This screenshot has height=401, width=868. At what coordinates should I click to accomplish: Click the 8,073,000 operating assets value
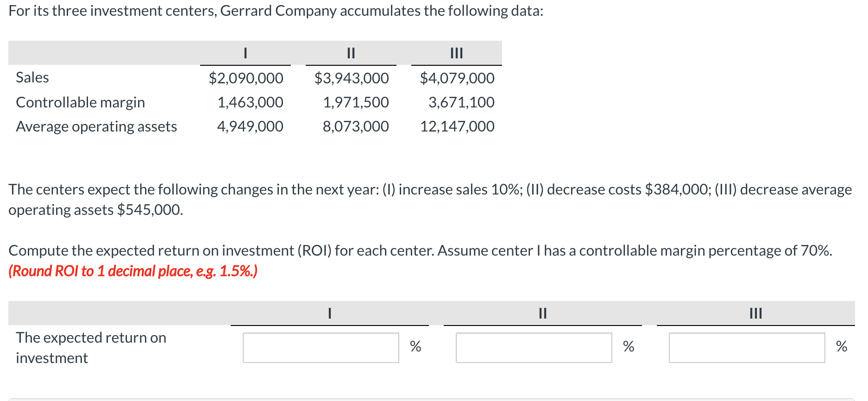point(356,126)
